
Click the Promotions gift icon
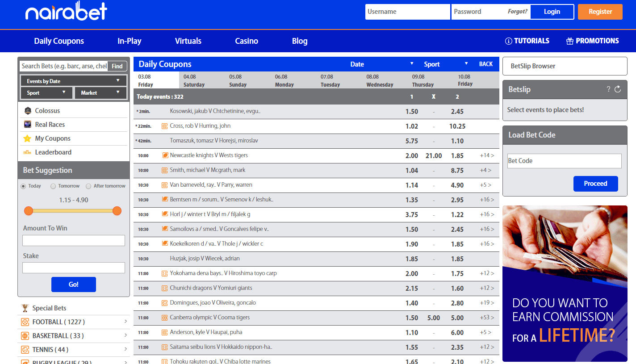(x=569, y=41)
